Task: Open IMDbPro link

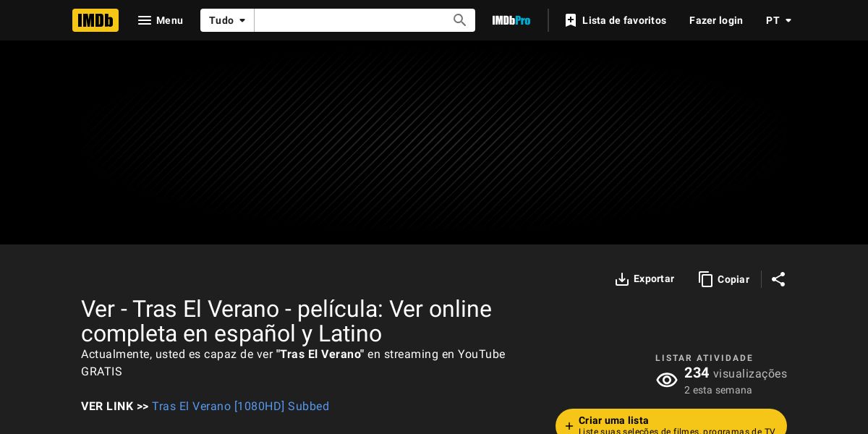Action: [511, 20]
